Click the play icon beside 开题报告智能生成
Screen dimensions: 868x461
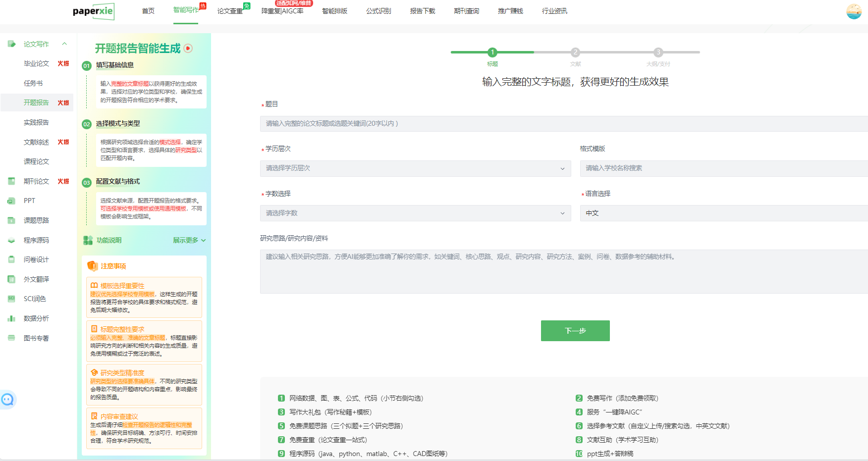(x=188, y=49)
